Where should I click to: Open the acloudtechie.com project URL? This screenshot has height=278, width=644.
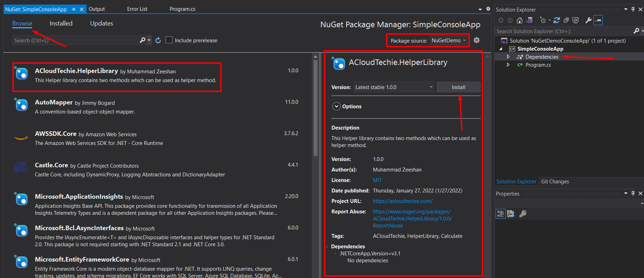click(x=403, y=201)
